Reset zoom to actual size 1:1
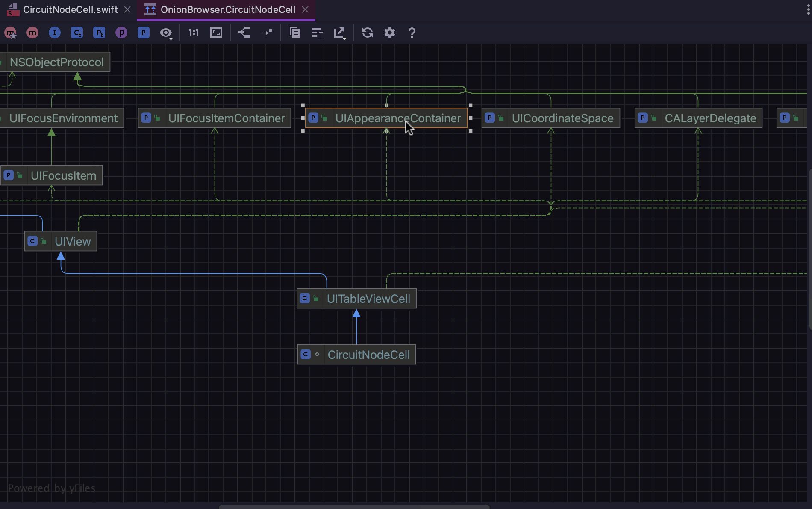Viewport: 812px width, 509px height. [194, 33]
